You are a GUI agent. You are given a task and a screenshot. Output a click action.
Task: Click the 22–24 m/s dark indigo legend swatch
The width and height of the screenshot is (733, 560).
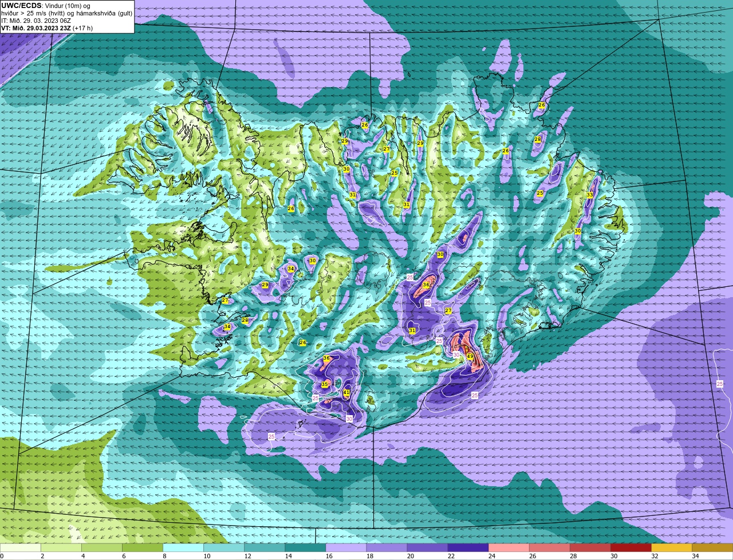click(468, 548)
